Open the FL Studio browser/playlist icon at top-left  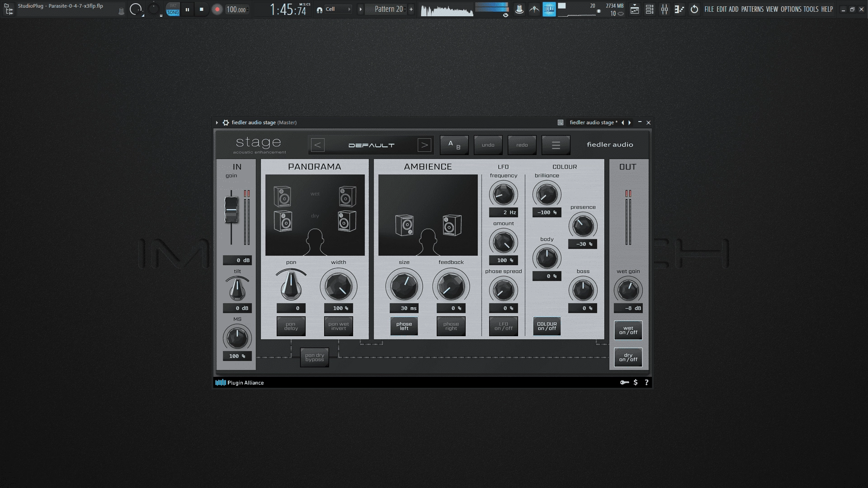click(8, 9)
